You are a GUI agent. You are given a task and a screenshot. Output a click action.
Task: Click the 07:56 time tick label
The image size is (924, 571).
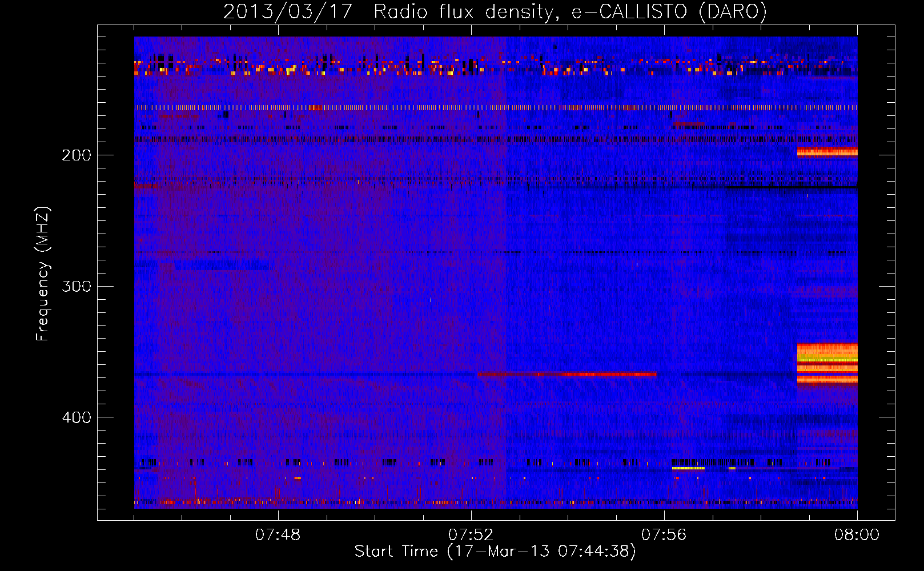click(x=664, y=535)
